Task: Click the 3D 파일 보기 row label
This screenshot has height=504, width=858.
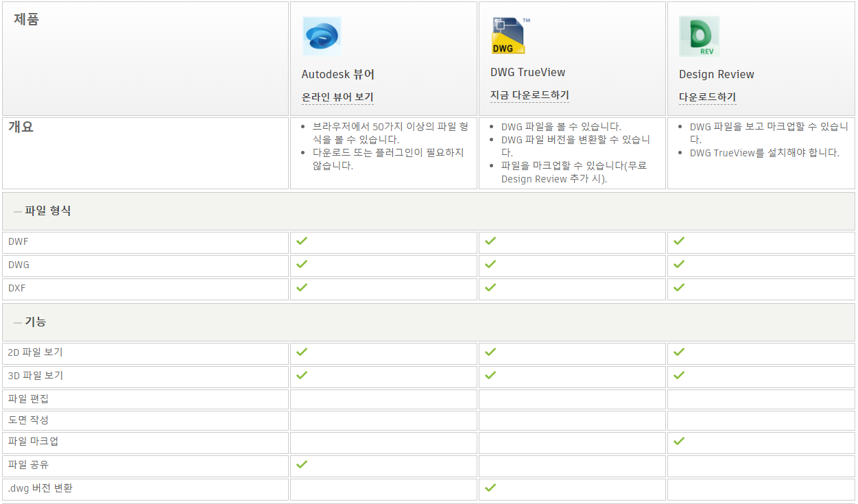Action: tap(36, 376)
